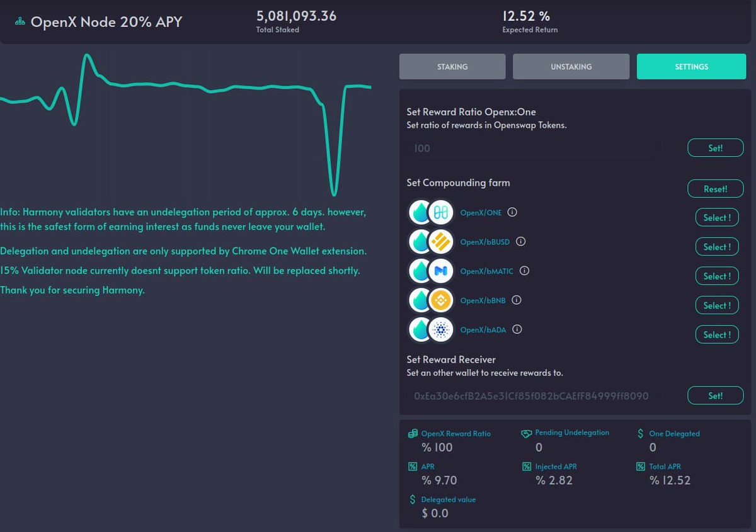Open info icon next to OpenX/bBNB
Screen dimensions: 756x532
coord(517,300)
